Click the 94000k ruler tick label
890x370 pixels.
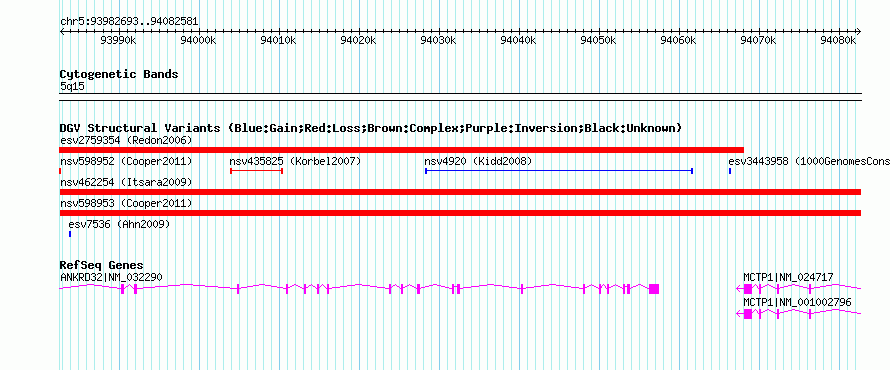pos(199,40)
